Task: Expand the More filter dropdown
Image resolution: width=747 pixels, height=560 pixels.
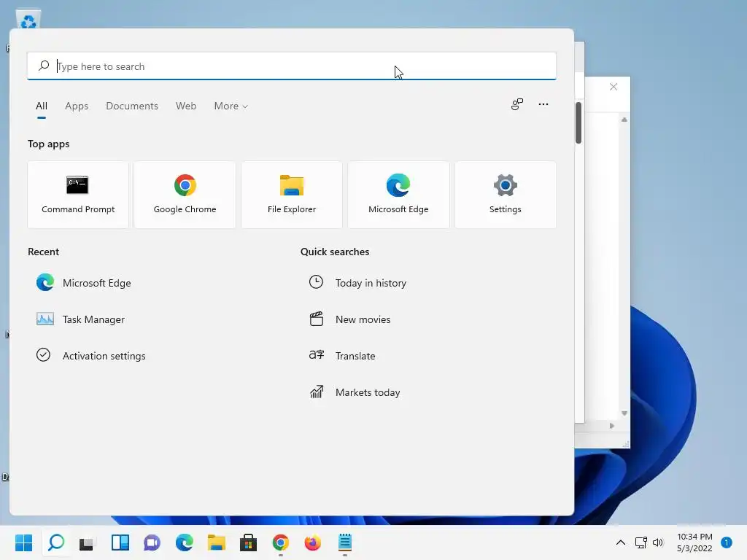Action: tap(231, 106)
